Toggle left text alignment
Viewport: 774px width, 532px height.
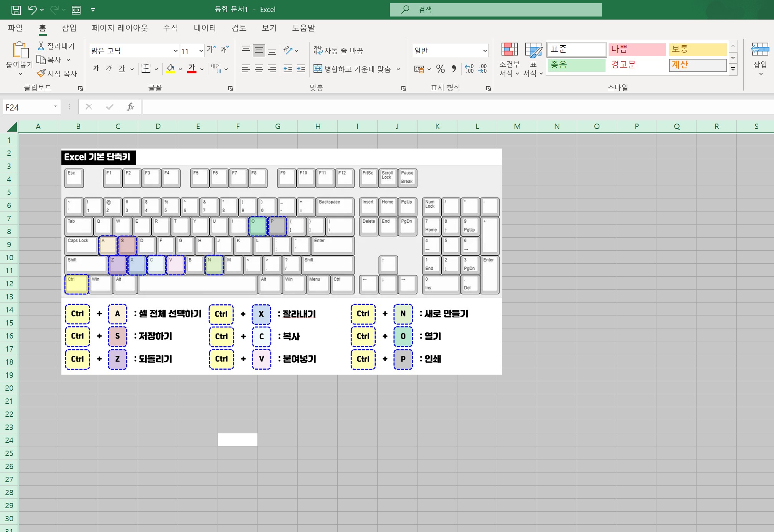[x=246, y=69]
